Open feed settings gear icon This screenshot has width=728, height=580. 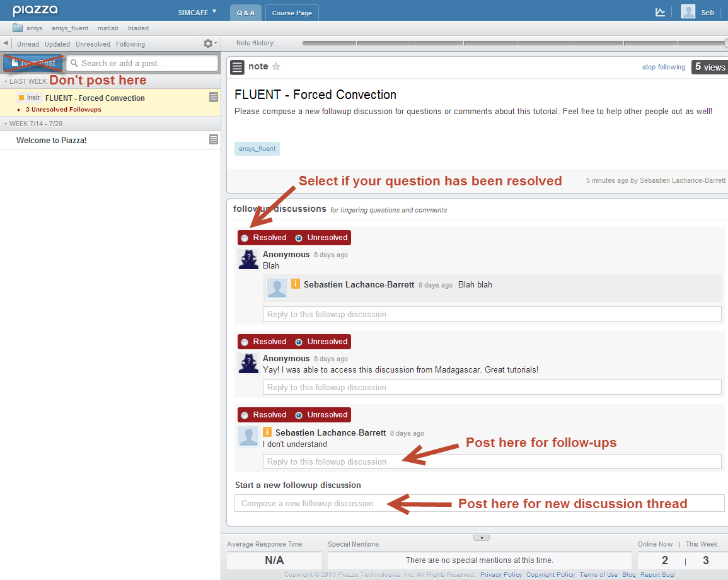pyautogui.click(x=209, y=43)
